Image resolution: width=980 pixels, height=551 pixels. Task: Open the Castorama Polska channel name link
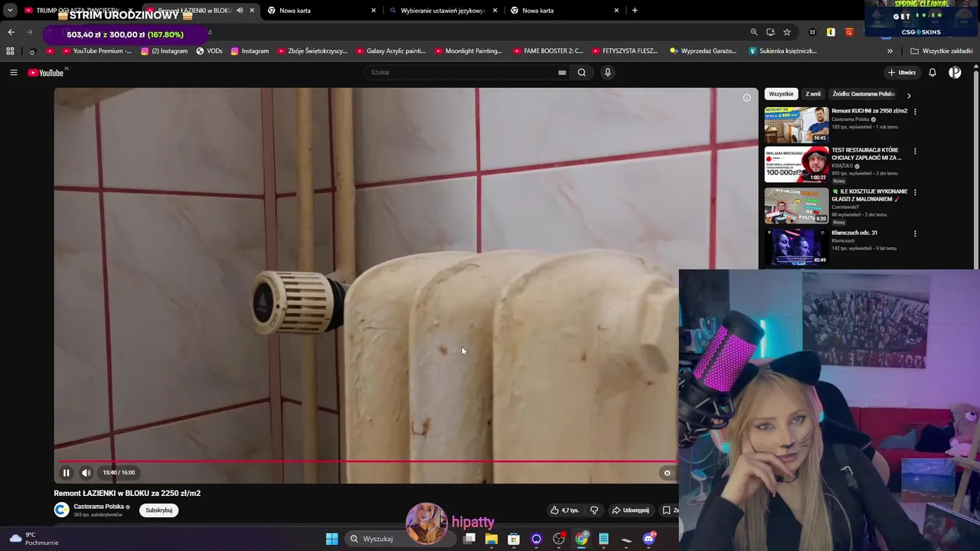click(x=98, y=507)
